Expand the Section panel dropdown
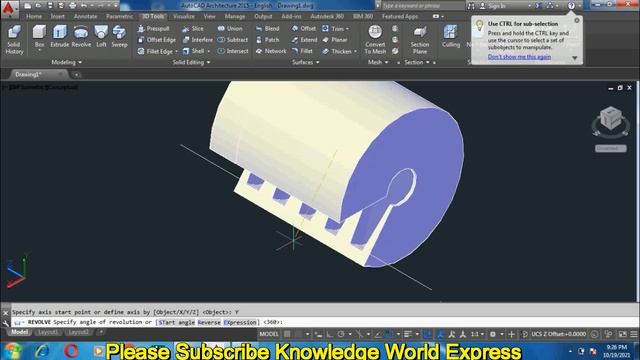This screenshot has height=360, width=640. pyautogui.click(x=417, y=62)
